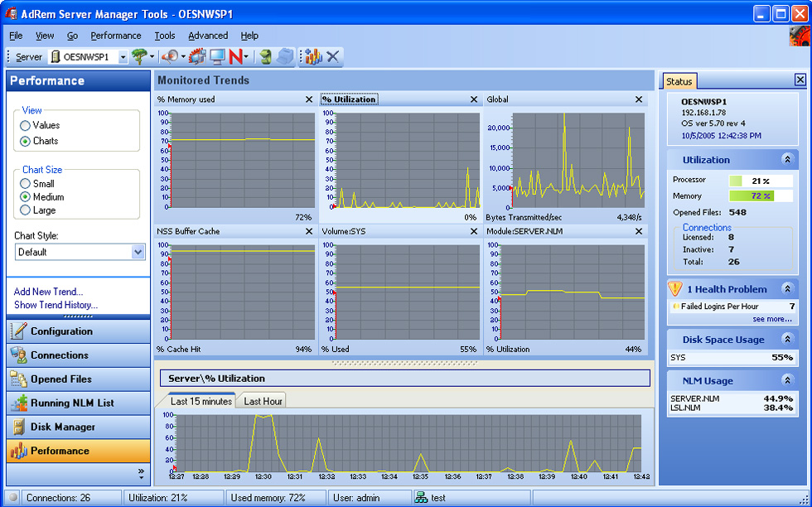The image size is (812, 507).
Task: Close the NSS Buffer Cache chart
Action: tap(309, 231)
